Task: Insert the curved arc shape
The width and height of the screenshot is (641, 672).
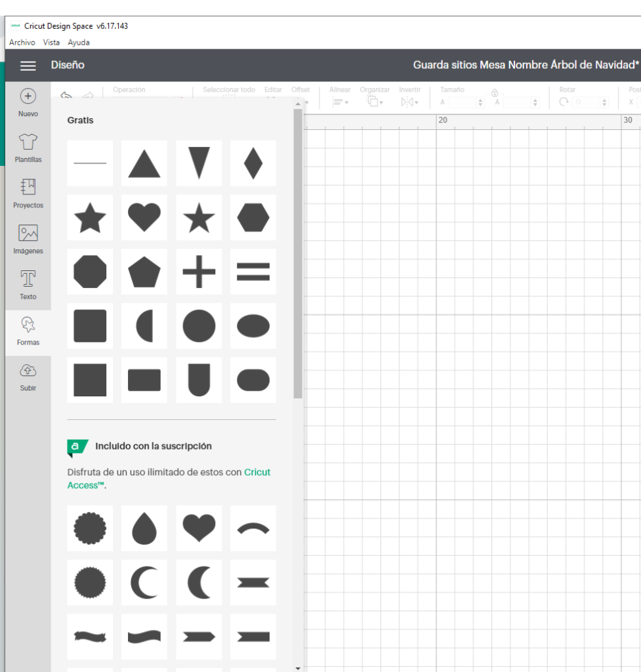Action: [x=253, y=528]
